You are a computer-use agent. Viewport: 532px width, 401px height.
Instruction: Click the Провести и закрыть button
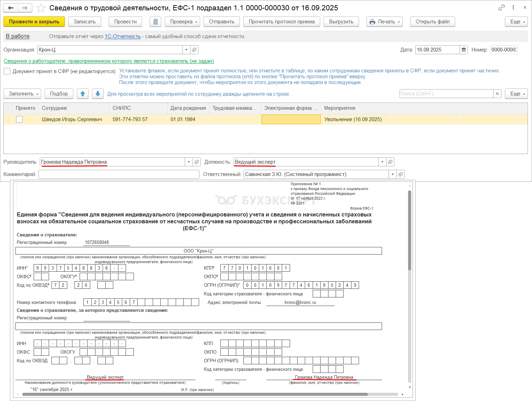click(34, 22)
